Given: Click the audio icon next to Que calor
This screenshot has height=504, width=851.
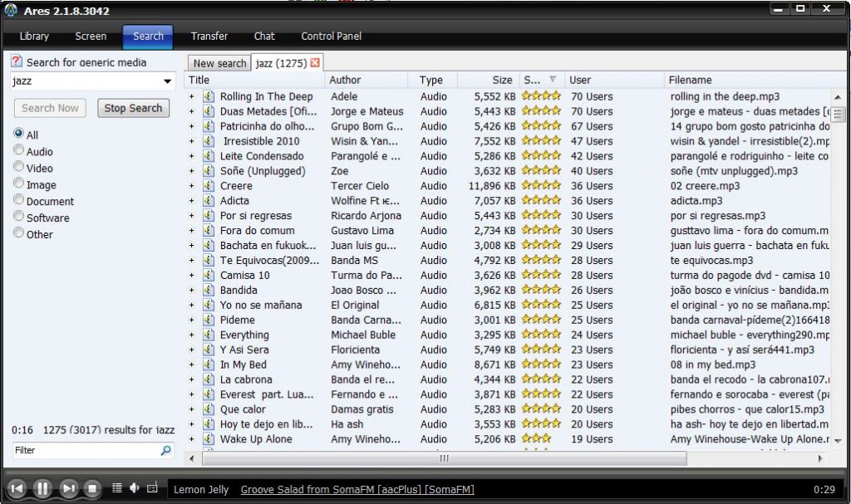Looking at the screenshot, I should (209, 409).
